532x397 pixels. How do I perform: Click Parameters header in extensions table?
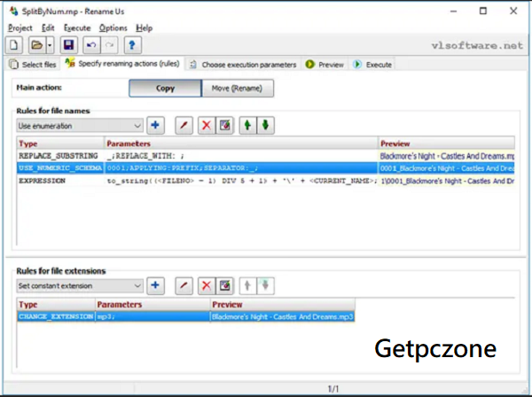click(x=153, y=304)
